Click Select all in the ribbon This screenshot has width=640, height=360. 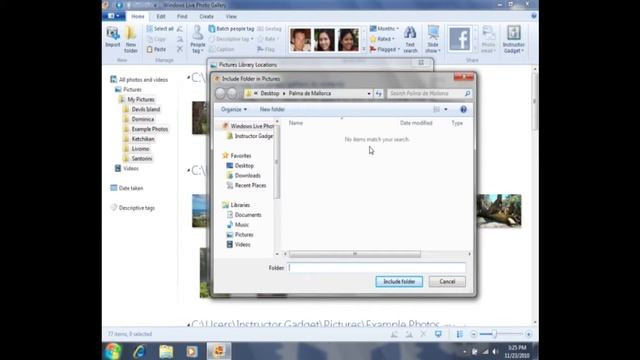click(160, 29)
